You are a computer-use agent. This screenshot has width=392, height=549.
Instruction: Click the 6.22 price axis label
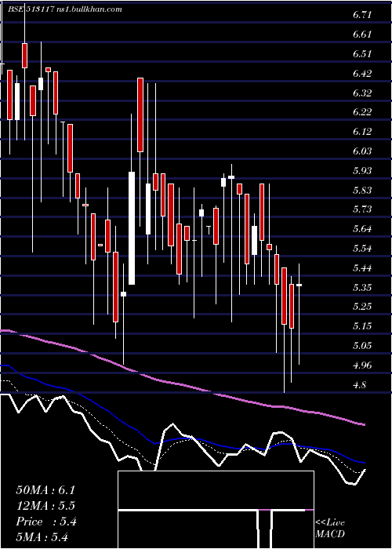362,112
